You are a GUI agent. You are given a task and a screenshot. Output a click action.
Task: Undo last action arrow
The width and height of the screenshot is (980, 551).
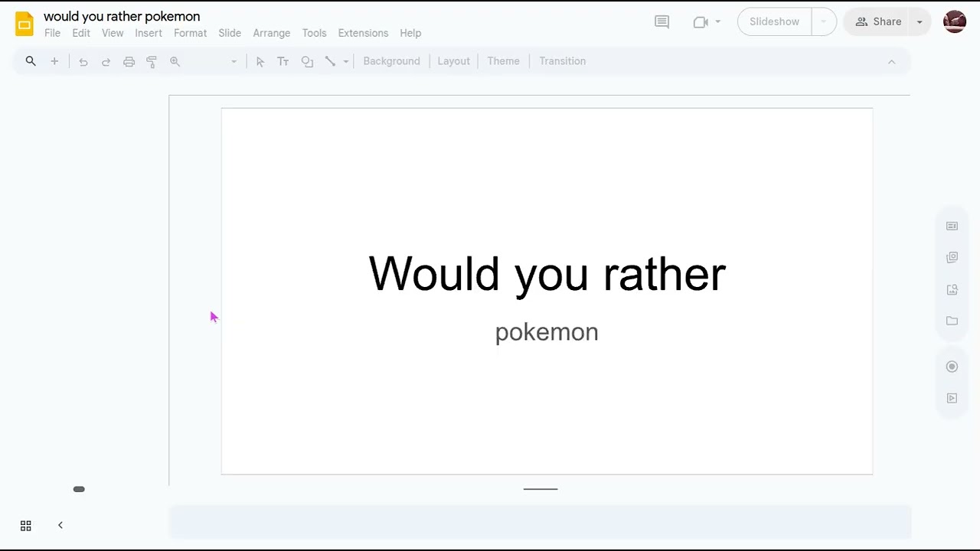[83, 61]
